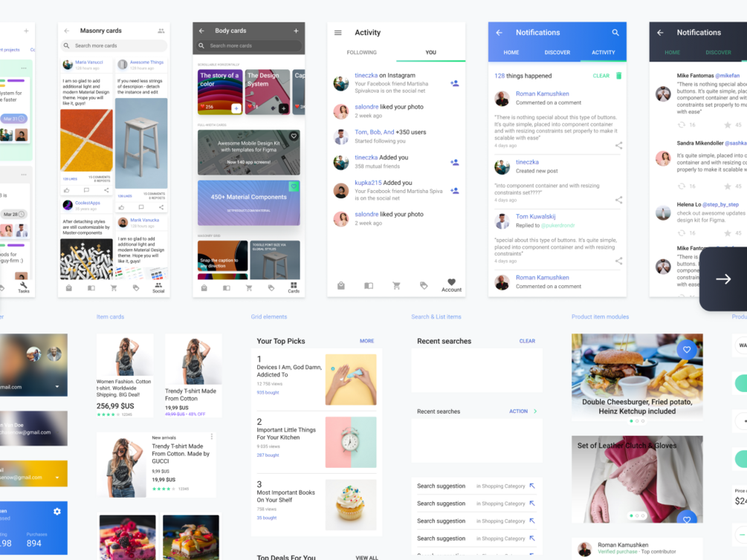747x560 pixels.
Task: Click the Product item modules heading
Action: (601, 316)
